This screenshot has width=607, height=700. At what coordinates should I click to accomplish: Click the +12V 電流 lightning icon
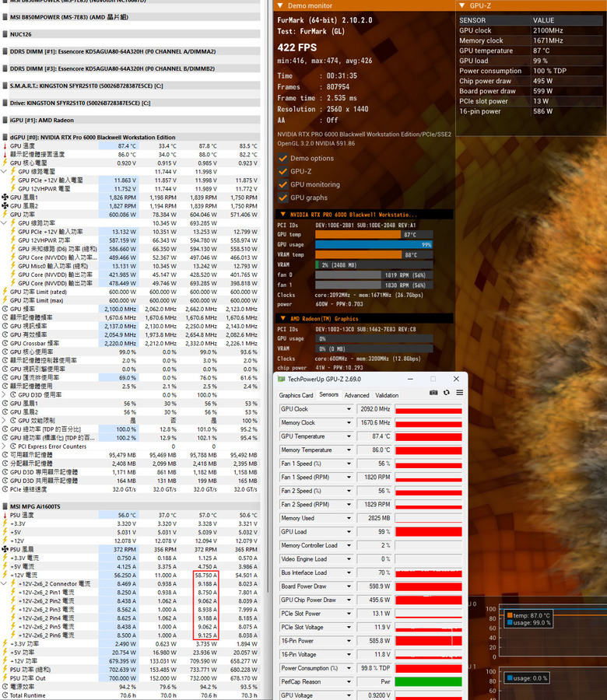[5, 575]
